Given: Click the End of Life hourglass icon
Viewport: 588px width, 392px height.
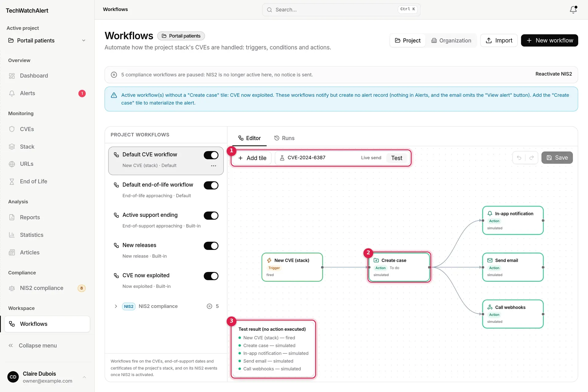Looking at the screenshot, I should point(12,182).
